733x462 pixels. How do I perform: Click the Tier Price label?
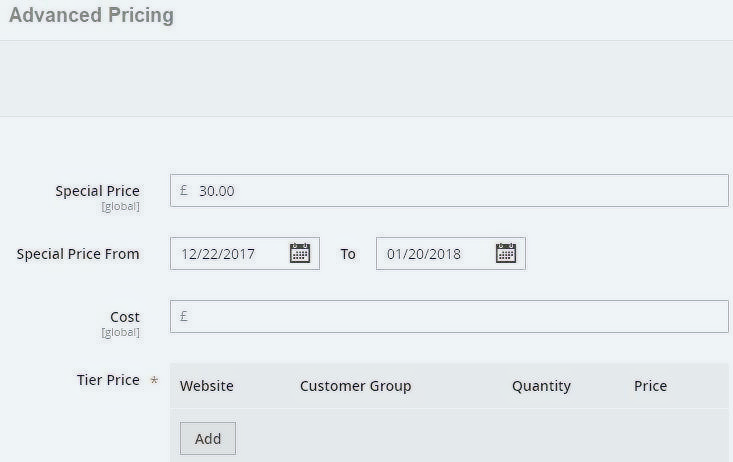coord(108,380)
